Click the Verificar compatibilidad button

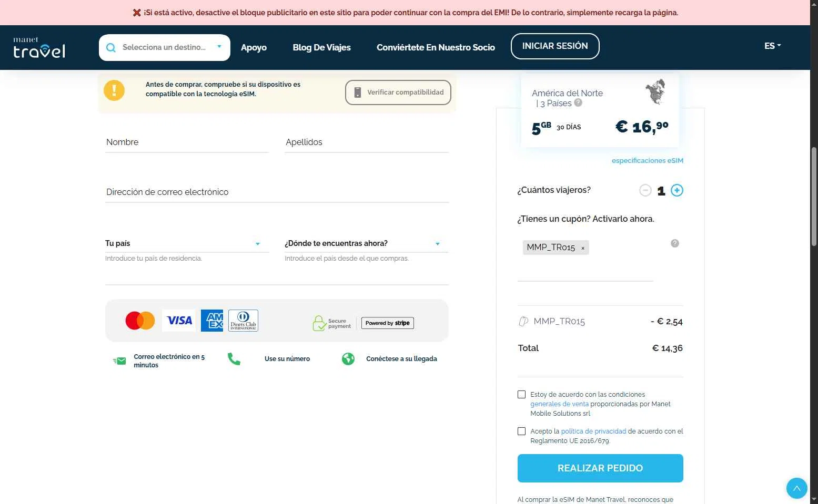click(x=398, y=92)
